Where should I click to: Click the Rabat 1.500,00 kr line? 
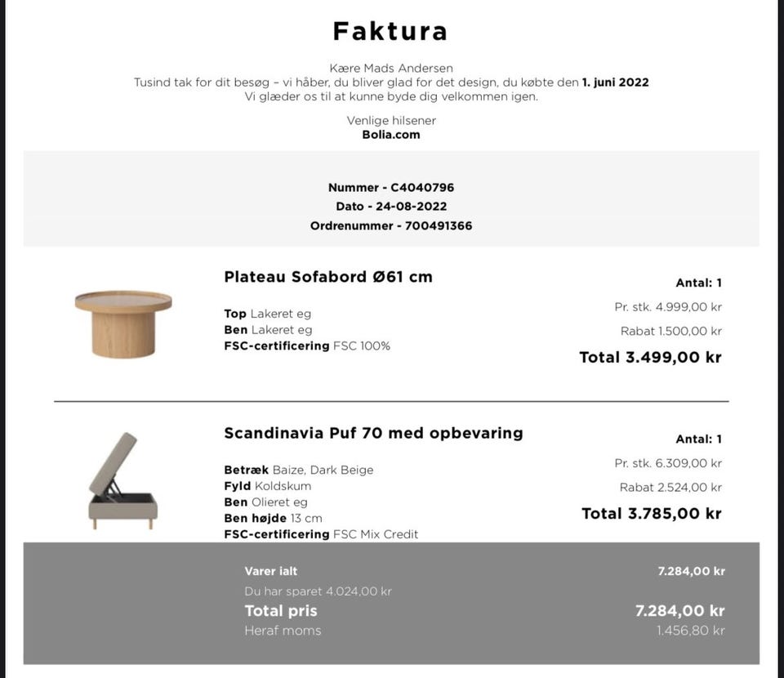pyautogui.click(x=670, y=332)
